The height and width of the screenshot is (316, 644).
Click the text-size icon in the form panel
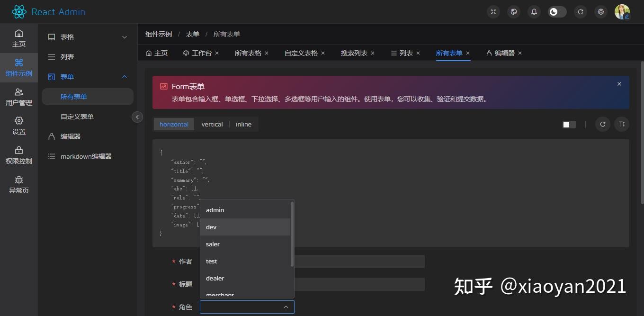coord(622,124)
